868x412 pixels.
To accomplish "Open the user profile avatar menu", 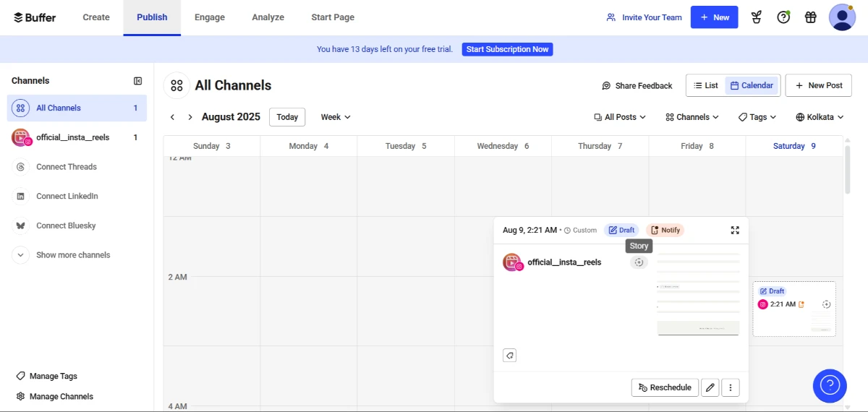I will coord(842,17).
